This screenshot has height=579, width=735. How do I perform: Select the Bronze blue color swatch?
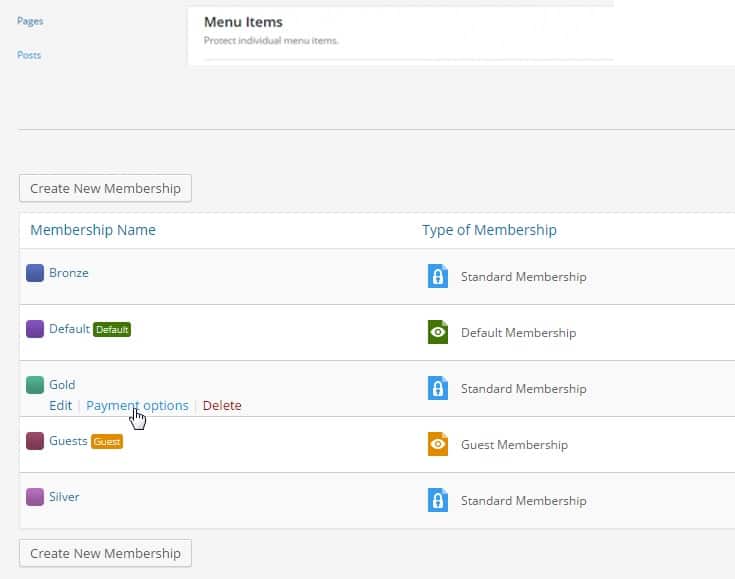(35, 273)
